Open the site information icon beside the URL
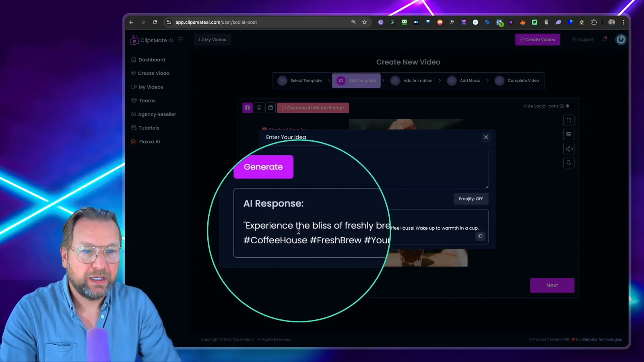 pos(169,22)
